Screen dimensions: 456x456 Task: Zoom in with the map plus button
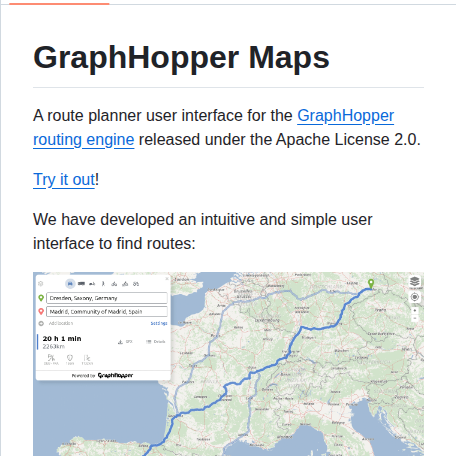(415, 310)
